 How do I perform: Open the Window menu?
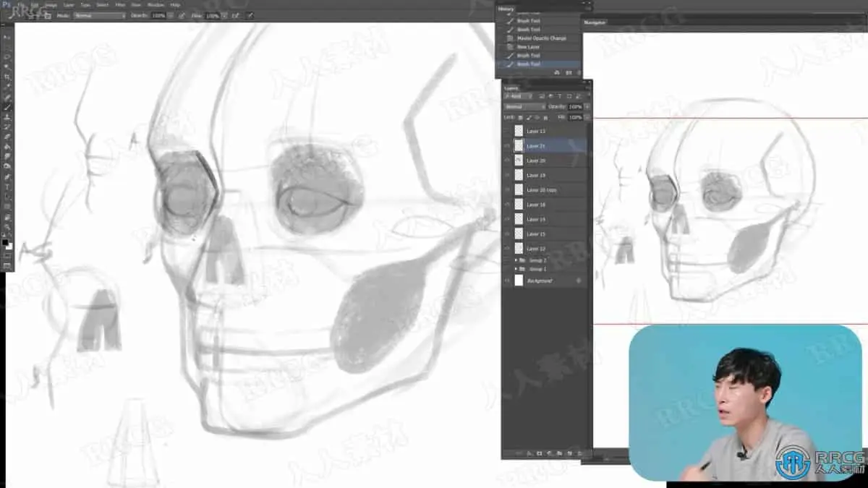[x=156, y=4]
